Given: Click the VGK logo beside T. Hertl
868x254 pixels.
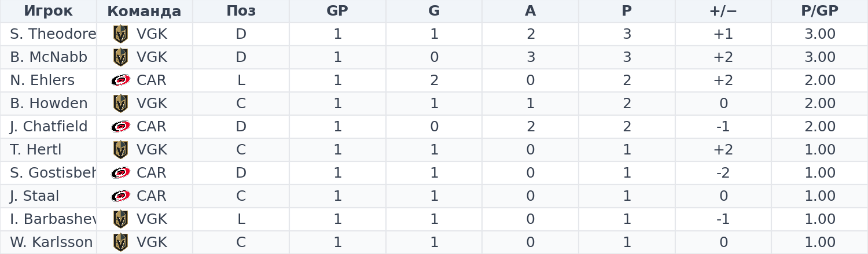Looking at the screenshot, I should [x=120, y=150].
